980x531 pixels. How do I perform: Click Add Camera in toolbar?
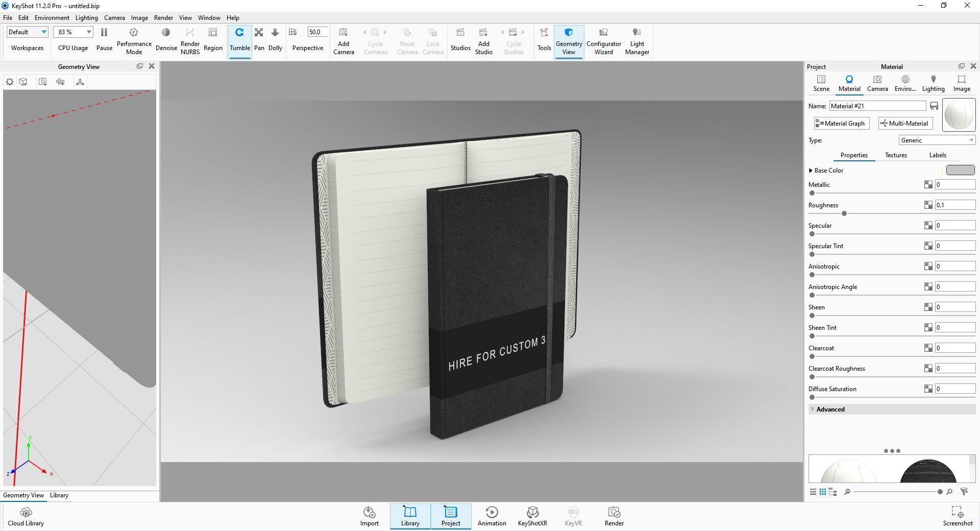tap(344, 41)
